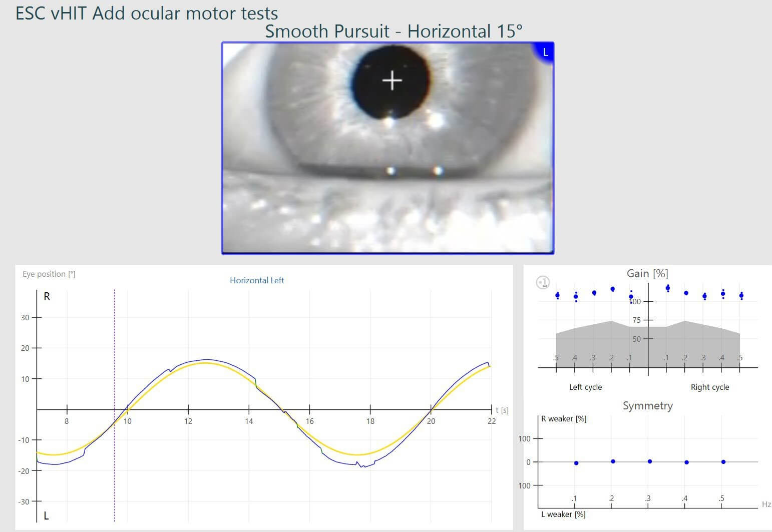Click the "R weaker [%]" label

[564, 419]
